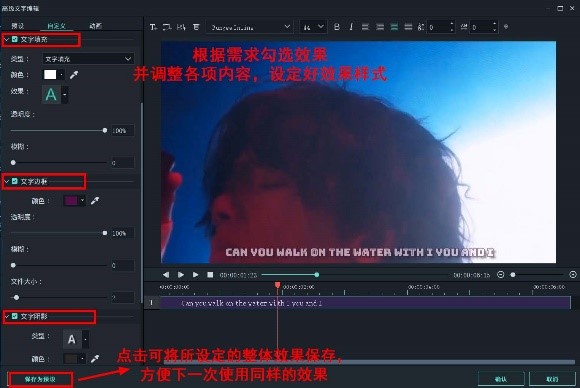
Task: Click the 保存为预设 save as preset button
Action: [40, 379]
